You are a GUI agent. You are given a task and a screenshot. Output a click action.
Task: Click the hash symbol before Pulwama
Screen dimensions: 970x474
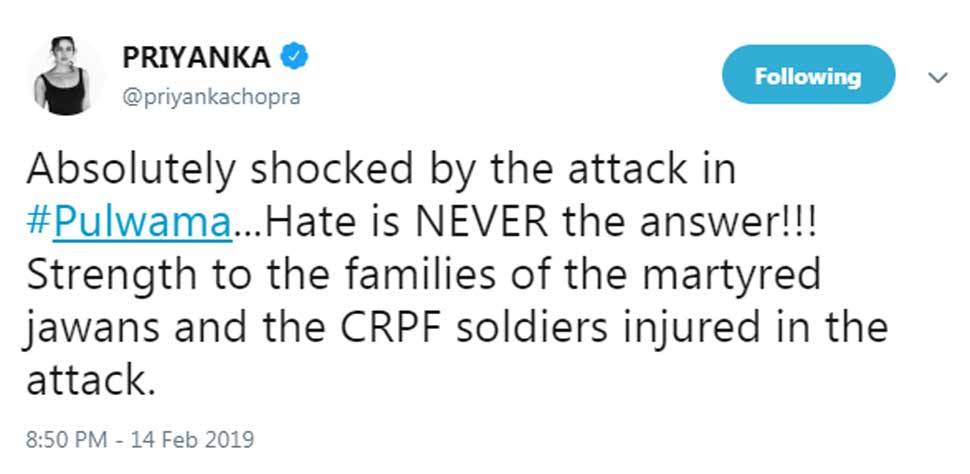coord(40,223)
